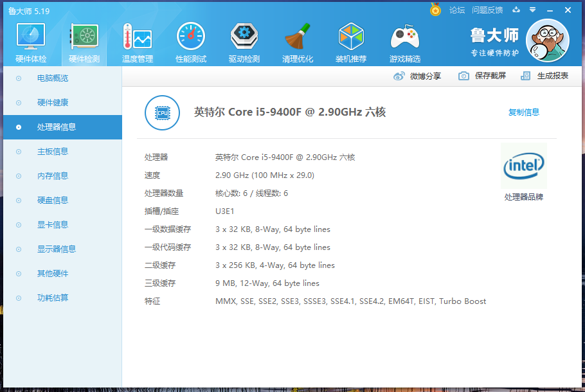Click the 鲁大师 专注硬件防护 logo text
Screen dimensions: 585x392
pos(494,41)
